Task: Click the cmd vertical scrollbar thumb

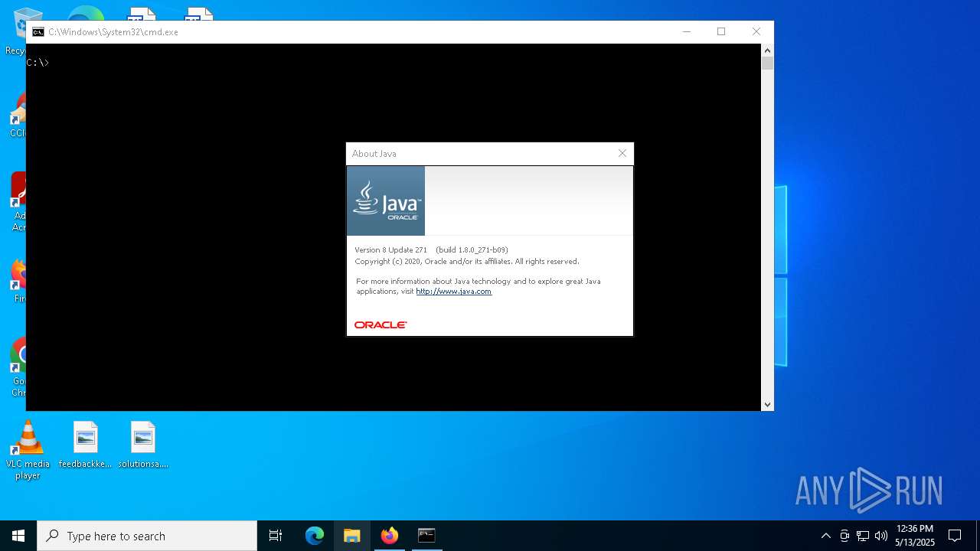Action: (767, 64)
